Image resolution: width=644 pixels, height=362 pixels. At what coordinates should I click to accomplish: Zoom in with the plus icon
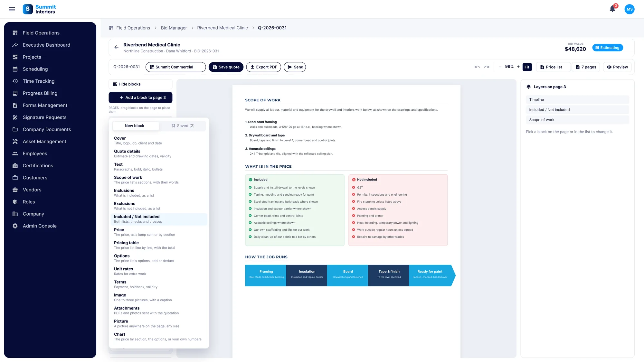(518, 67)
